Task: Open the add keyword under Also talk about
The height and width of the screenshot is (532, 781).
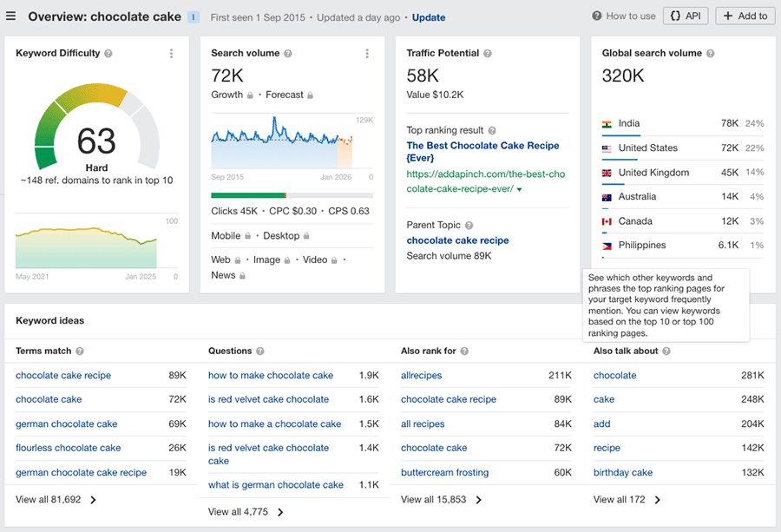Action: coord(601,424)
